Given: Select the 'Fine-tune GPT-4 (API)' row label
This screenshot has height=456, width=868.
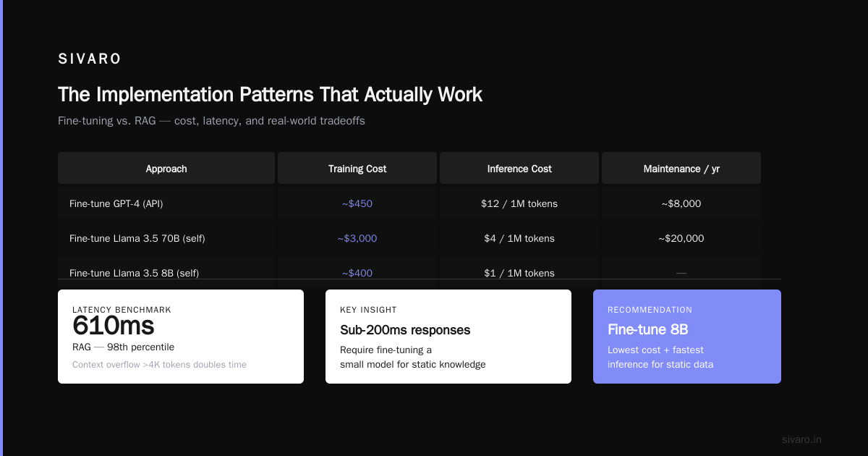Looking at the screenshot, I should [x=116, y=203].
